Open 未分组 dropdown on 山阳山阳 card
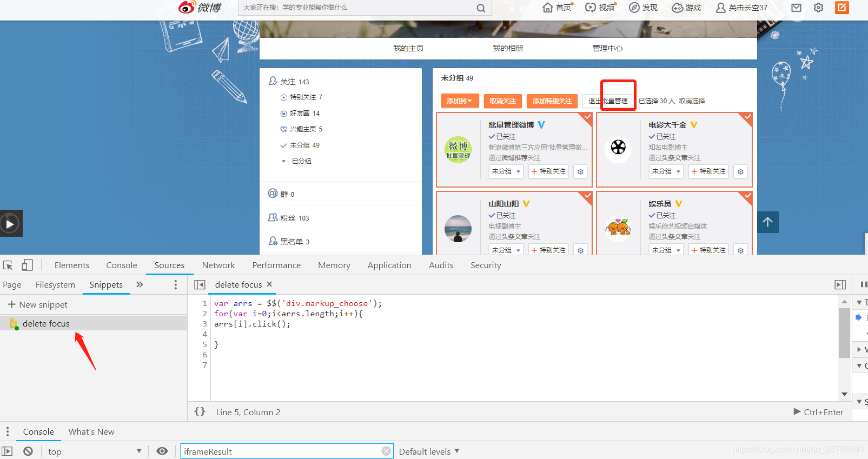Image resolution: width=868 pixels, height=459 pixels. (x=506, y=250)
